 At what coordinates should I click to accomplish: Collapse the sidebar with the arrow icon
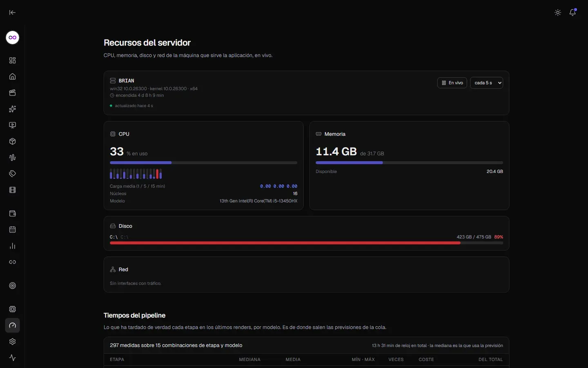coord(12,13)
